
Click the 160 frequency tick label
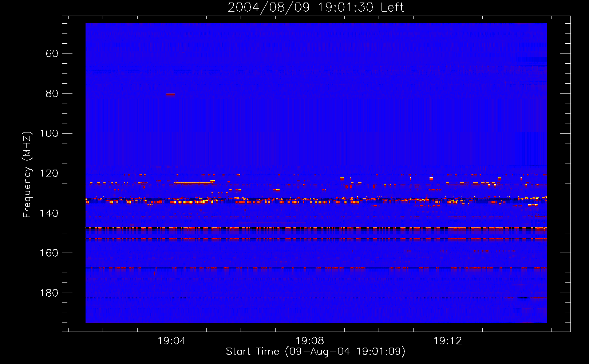point(49,253)
